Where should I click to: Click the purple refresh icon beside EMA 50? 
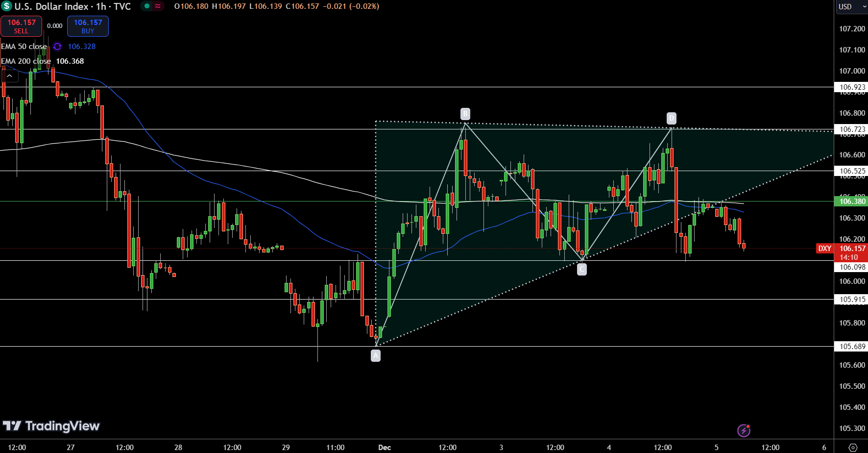click(57, 47)
